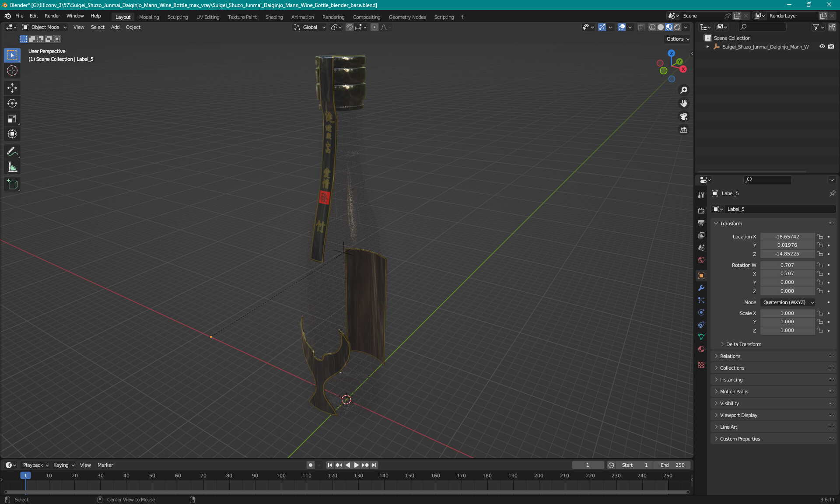
Task: Switch to the Shading workspace tab
Action: (x=274, y=17)
